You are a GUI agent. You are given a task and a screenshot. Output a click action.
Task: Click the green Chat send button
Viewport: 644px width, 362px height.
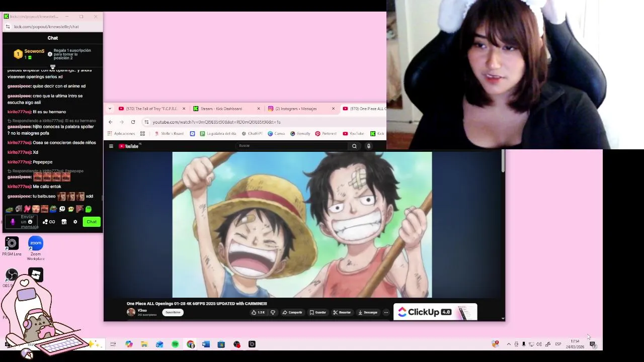[92, 222]
